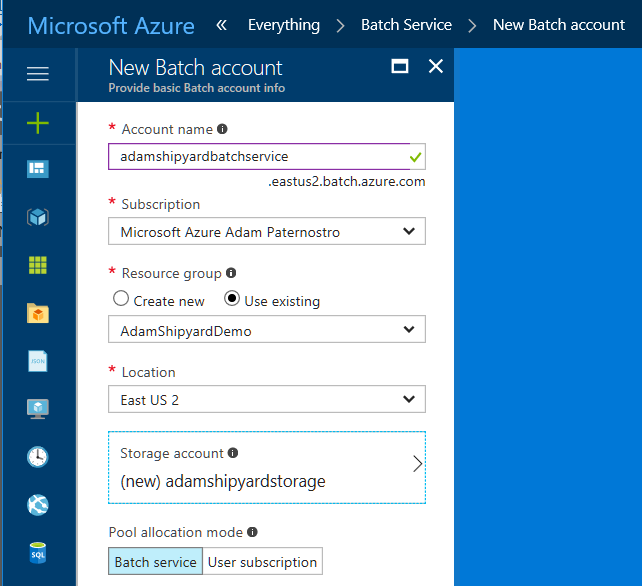Screen dimensions: 642x586
Task: Open the East US 2 Location dropdown
Action: point(267,399)
